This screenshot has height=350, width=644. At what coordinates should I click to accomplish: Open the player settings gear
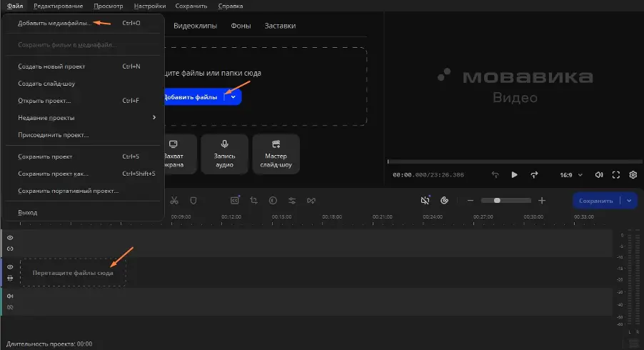[633, 174]
